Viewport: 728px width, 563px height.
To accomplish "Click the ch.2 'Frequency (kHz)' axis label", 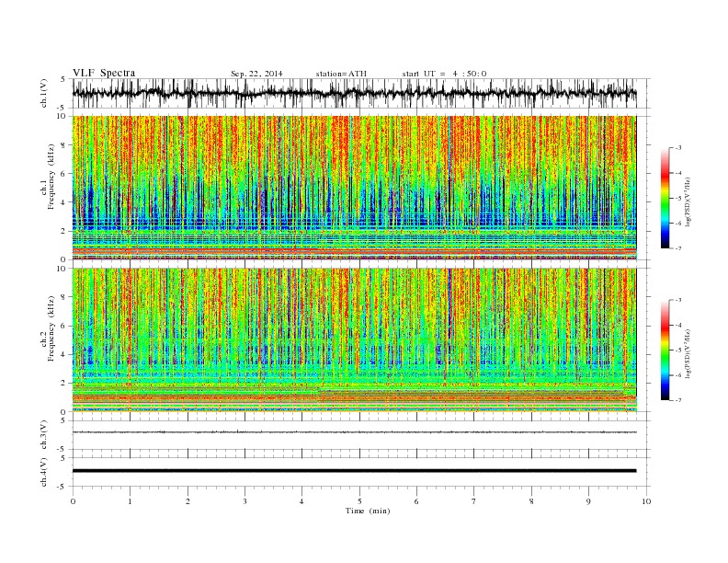I will 51,327.
